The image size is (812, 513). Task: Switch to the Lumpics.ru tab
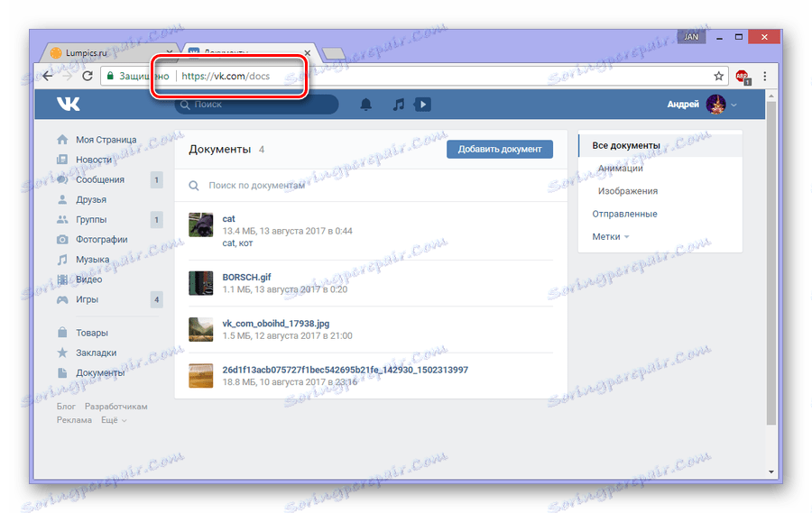pyautogui.click(x=110, y=52)
